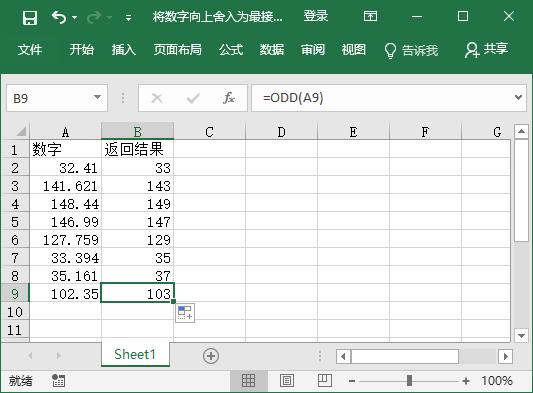
Task: Click cell with value 33.394
Action: [65, 257]
